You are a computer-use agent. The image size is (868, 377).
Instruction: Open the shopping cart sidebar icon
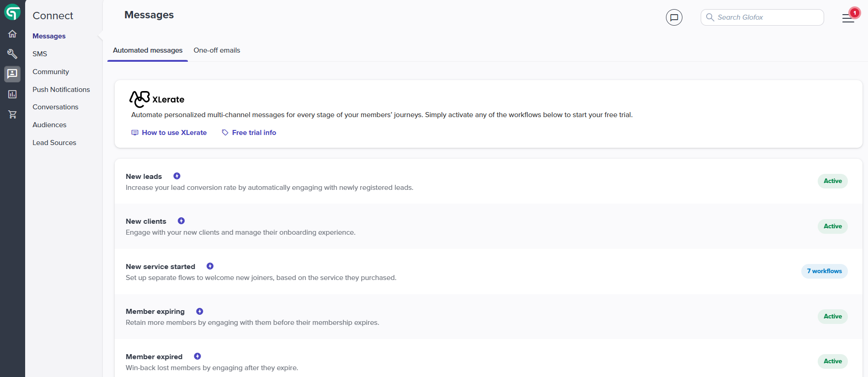coord(12,114)
